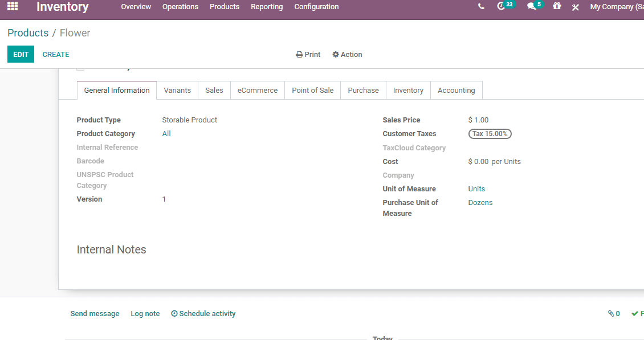
Task: Open the My Company switcher
Action: 617,7
